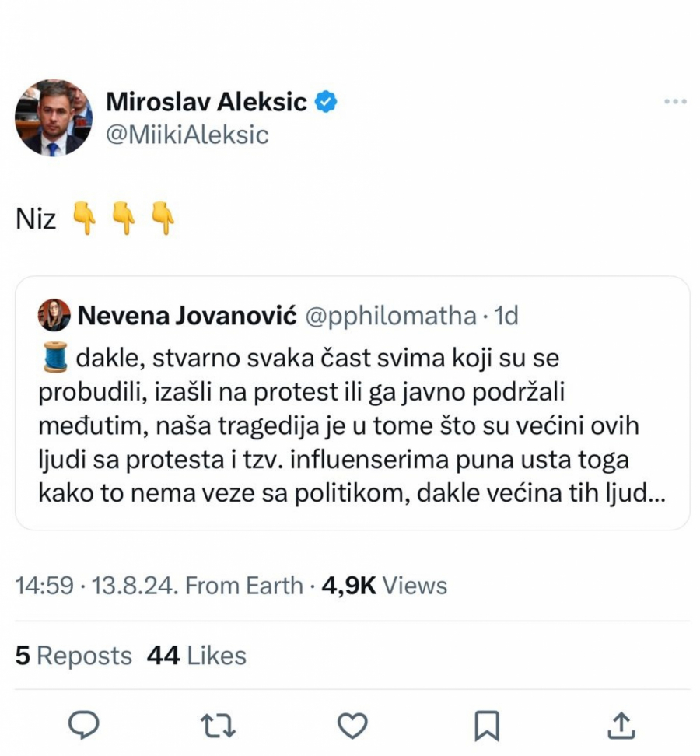Click the blue verified badge

click(x=325, y=101)
